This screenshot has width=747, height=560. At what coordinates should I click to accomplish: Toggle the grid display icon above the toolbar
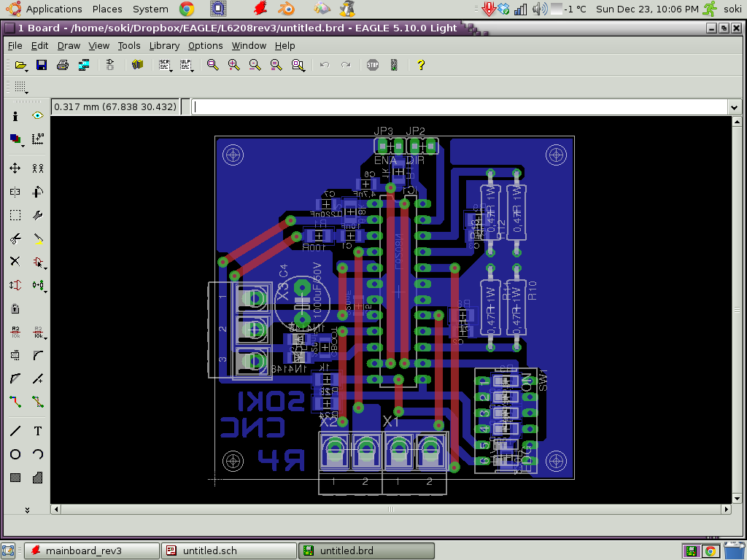(19, 87)
